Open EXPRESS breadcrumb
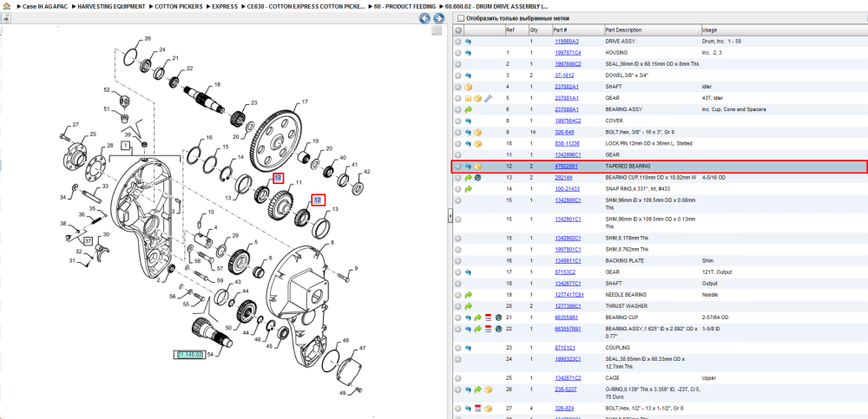 pos(225,7)
